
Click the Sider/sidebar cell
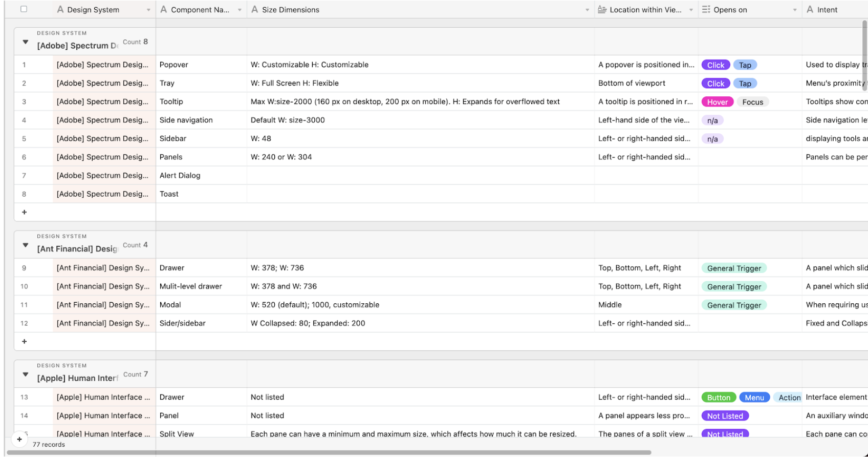point(201,323)
